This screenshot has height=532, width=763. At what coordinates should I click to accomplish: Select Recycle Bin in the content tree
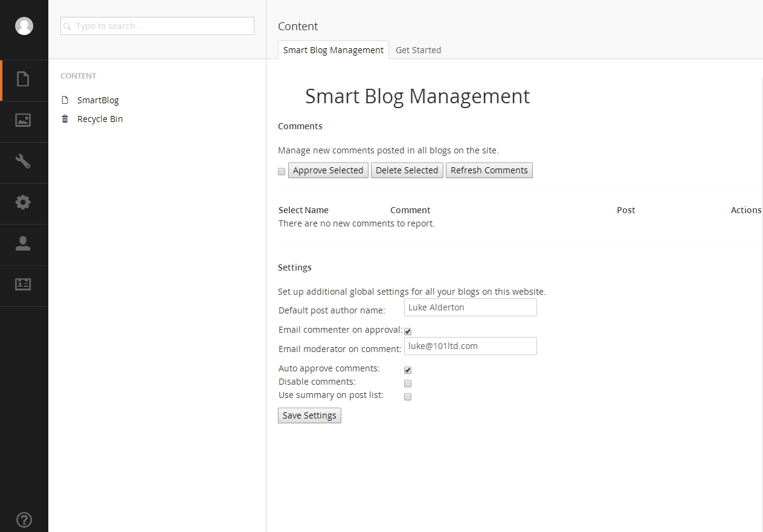[100, 119]
